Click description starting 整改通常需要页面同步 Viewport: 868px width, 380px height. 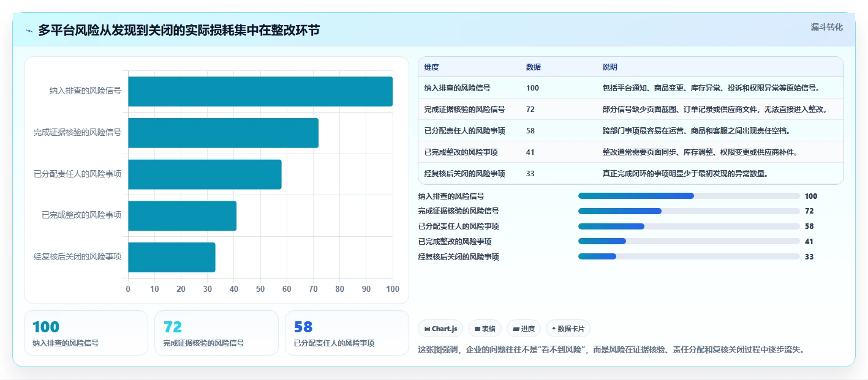[700, 152]
